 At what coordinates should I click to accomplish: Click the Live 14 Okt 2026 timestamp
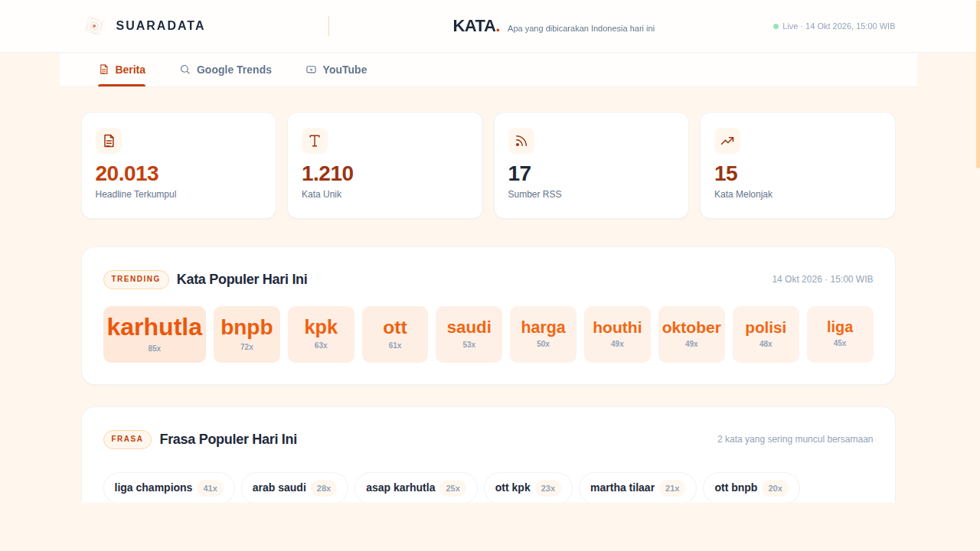838,26
